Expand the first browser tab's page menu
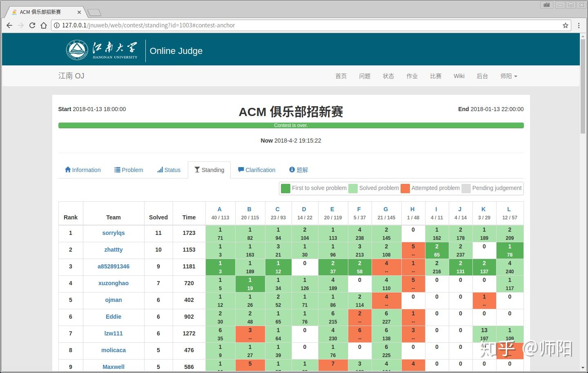Screen dimensions: 588x373 click(15, 12)
